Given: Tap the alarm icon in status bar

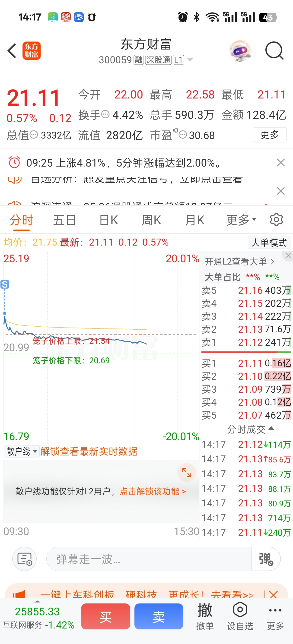Looking at the screenshot, I should click(x=183, y=17).
